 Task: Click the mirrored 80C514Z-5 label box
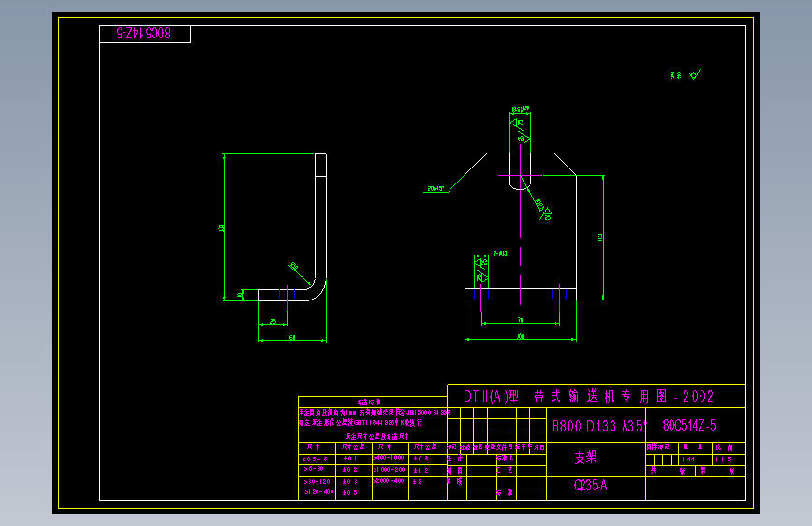145,35
